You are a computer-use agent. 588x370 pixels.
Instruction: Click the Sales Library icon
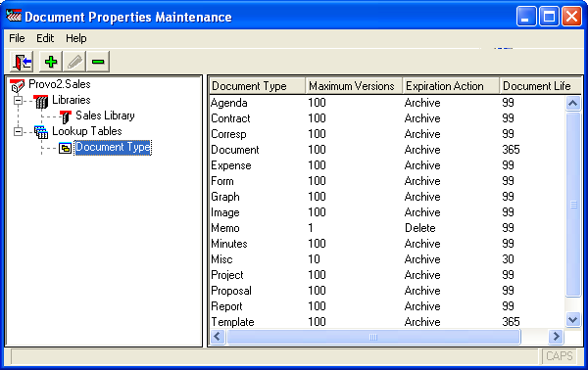click(x=66, y=116)
